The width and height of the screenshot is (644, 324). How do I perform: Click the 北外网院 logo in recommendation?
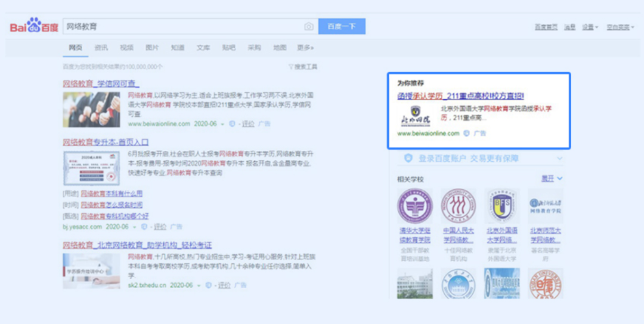click(415, 116)
